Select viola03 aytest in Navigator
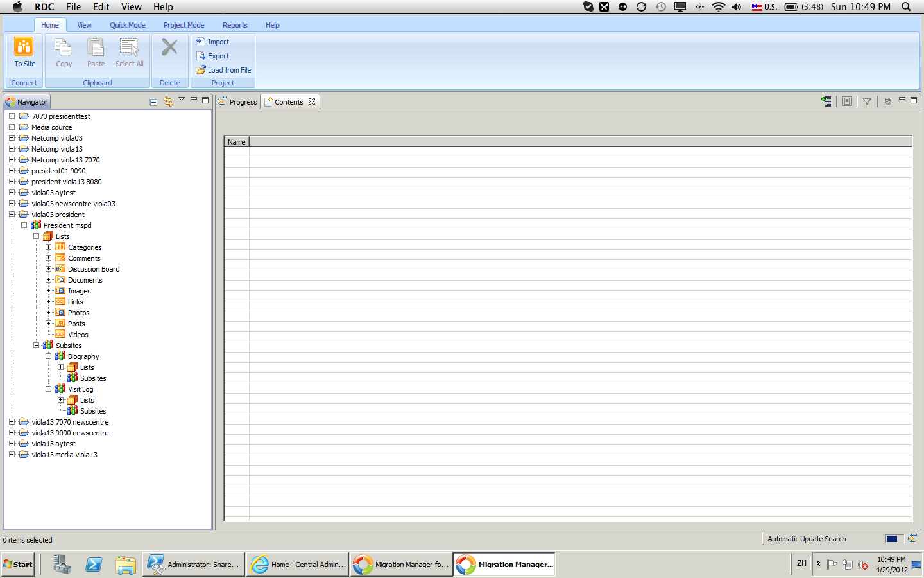 coord(53,193)
